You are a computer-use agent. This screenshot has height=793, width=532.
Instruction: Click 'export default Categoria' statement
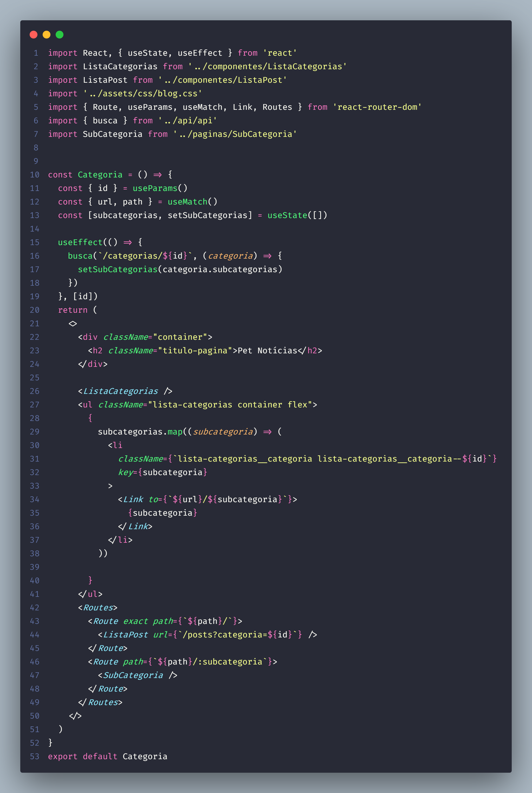pos(108,757)
